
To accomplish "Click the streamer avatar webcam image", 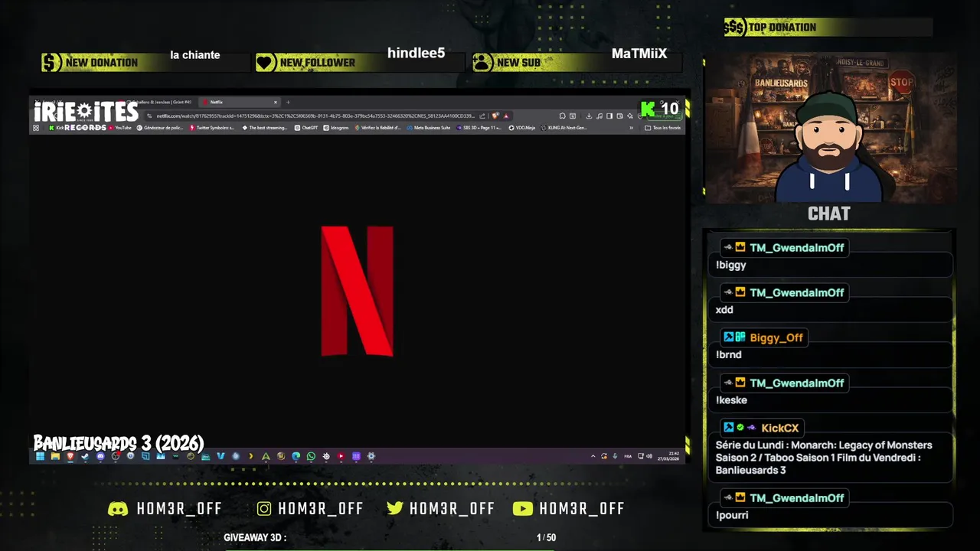I will (830, 127).
